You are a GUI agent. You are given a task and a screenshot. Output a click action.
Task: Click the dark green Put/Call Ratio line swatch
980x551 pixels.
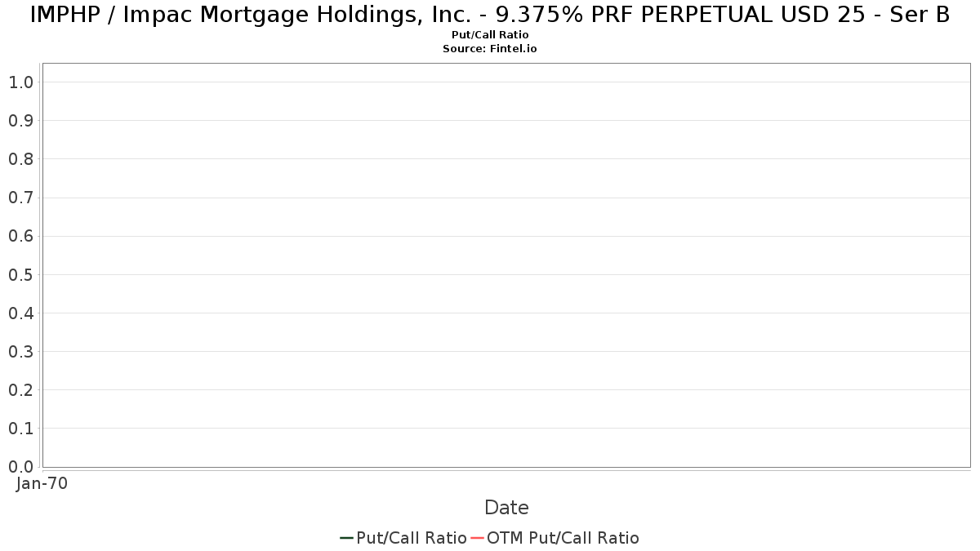tap(346, 538)
